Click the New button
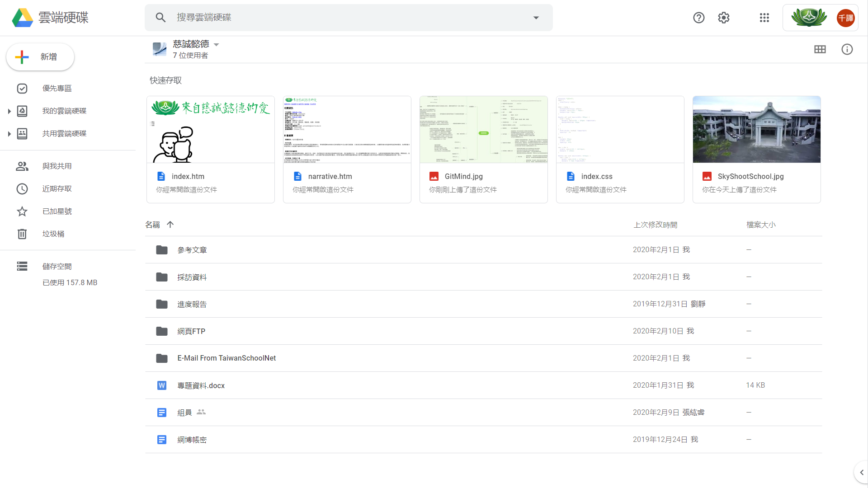The height and width of the screenshot is (488, 868). 40,57
